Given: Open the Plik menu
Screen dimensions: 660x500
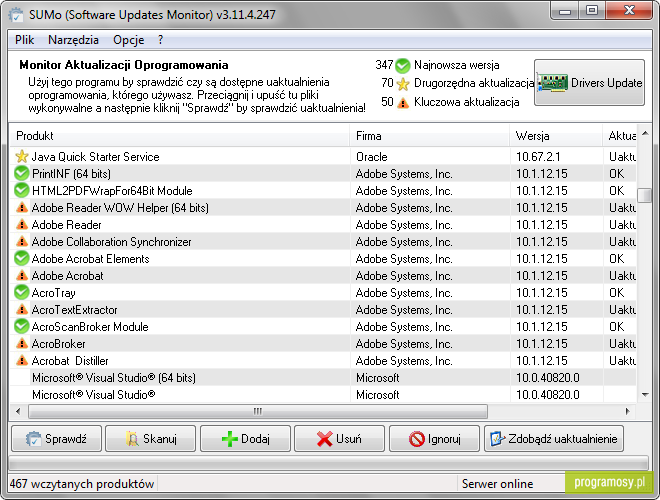Looking at the screenshot, I should click(x=24, y=40).
